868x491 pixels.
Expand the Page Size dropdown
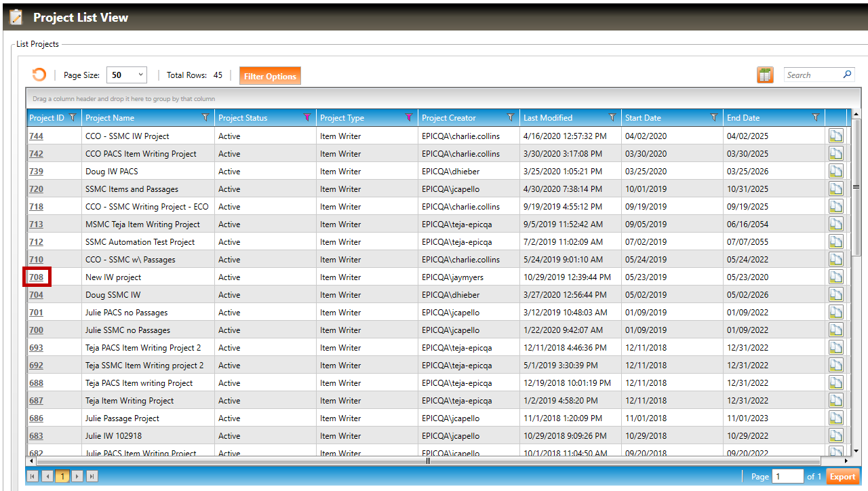coord(140,75)
